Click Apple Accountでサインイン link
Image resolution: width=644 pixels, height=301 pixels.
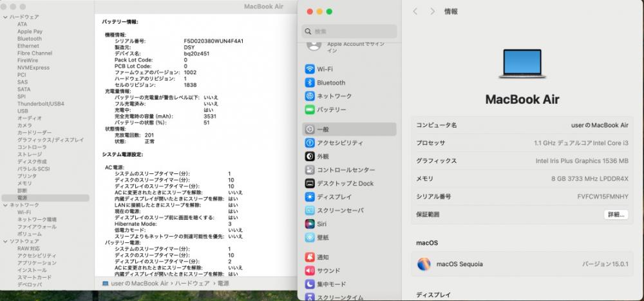(x=355, y=47)
